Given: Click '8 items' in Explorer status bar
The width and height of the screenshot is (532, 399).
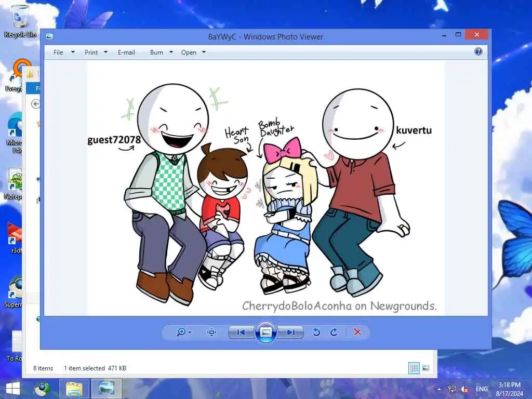Looking at the screenshot, I should pyautogui.click(x=43, y=368).
